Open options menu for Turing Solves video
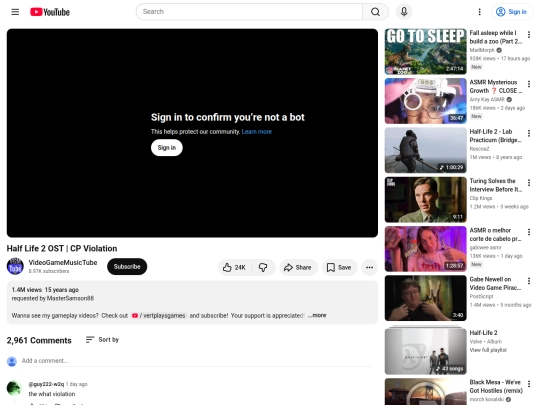This screenshot has width=540, height=405. click(x=529, y=183)
